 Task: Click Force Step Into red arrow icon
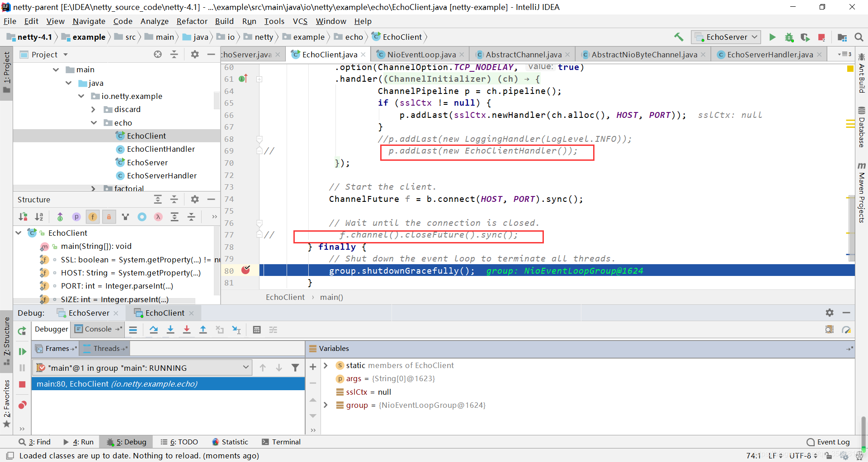click(187, 330)
